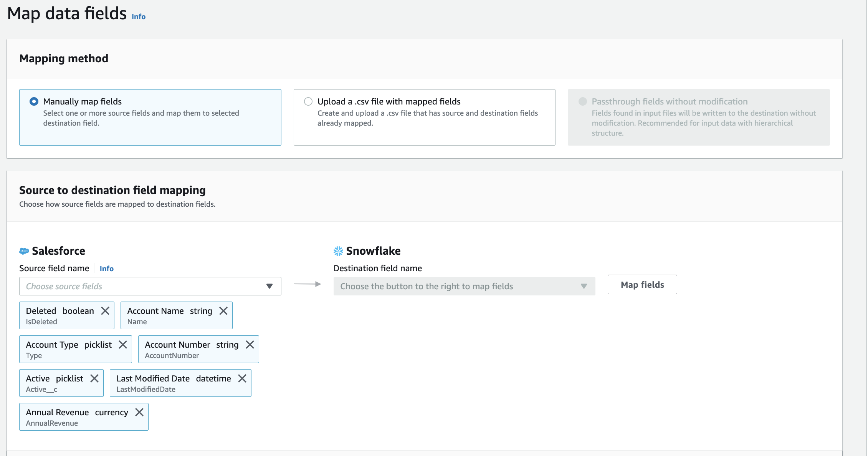Select Upload a .csv file radio option

click(x=308, y=101)
